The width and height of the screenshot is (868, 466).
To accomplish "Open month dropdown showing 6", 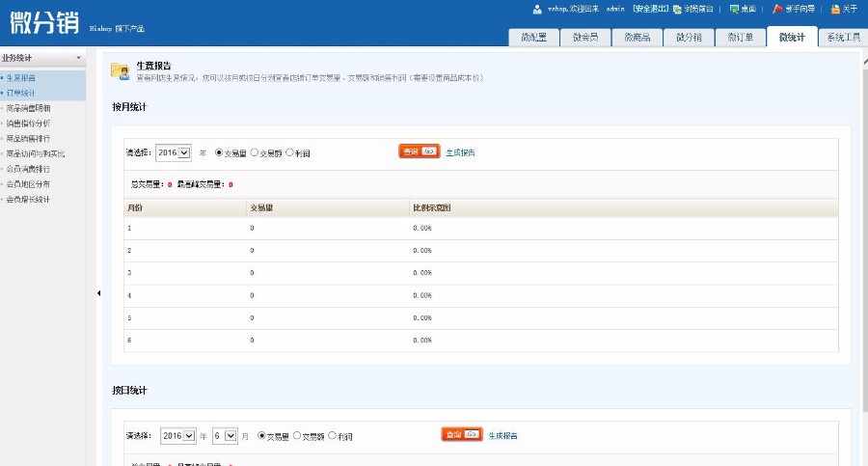I will [x=225, y=436].
